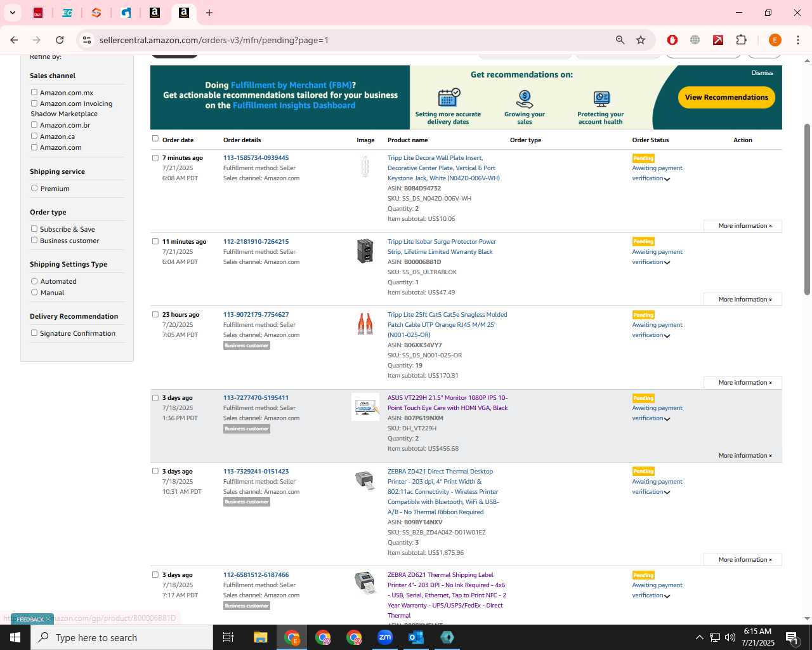Screen dimensions: 812x650
Task: Open the Windows Start menu
Action: (15, 637)
